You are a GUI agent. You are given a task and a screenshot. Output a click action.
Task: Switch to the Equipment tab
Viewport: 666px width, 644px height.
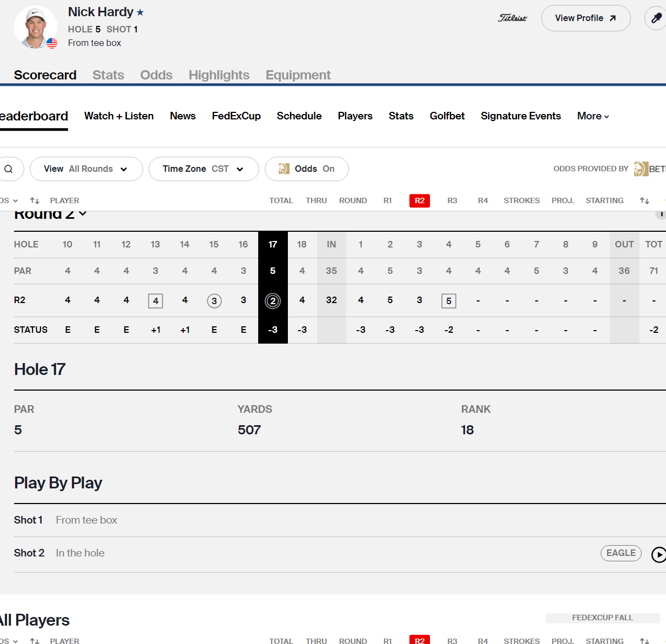click(x=298, y=75)
